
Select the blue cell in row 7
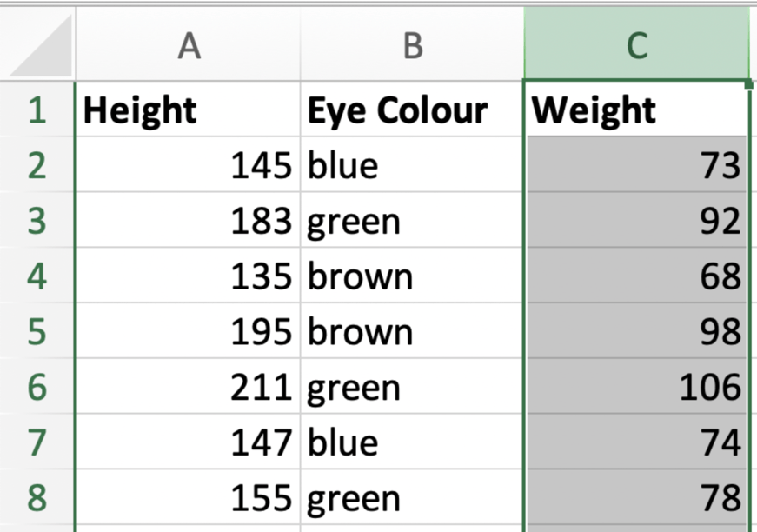click(x=412, y=442)
